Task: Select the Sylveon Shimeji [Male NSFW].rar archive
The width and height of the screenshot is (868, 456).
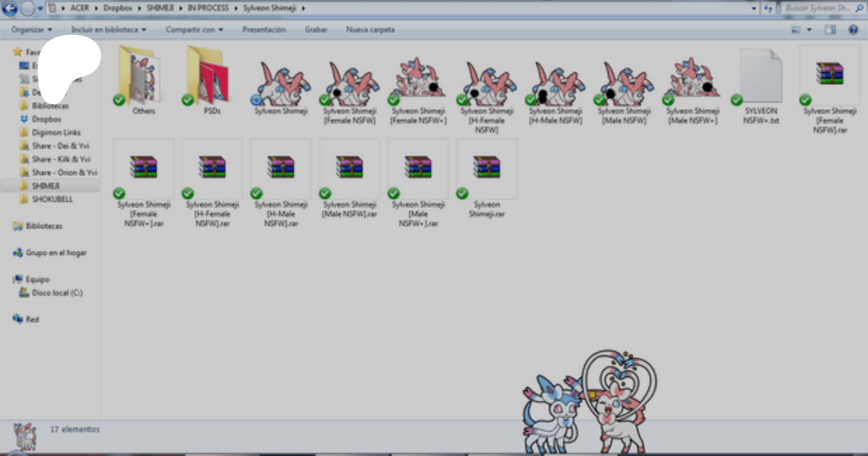Action: tap(349, 179)
